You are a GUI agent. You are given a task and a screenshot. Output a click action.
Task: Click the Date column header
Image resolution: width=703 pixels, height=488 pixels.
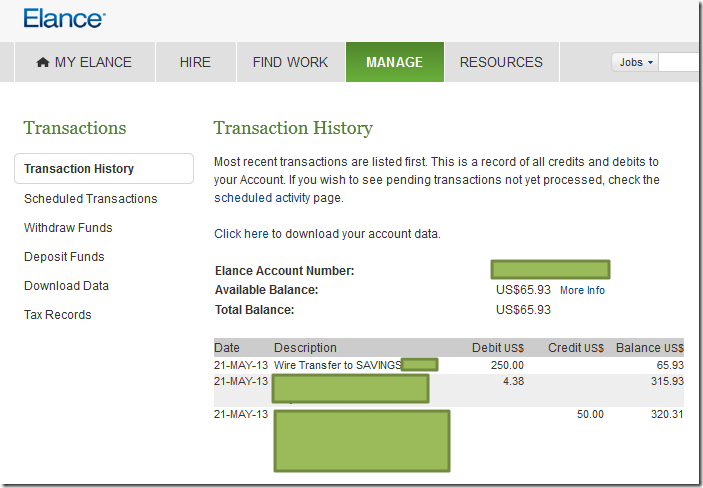coord(227,348)
